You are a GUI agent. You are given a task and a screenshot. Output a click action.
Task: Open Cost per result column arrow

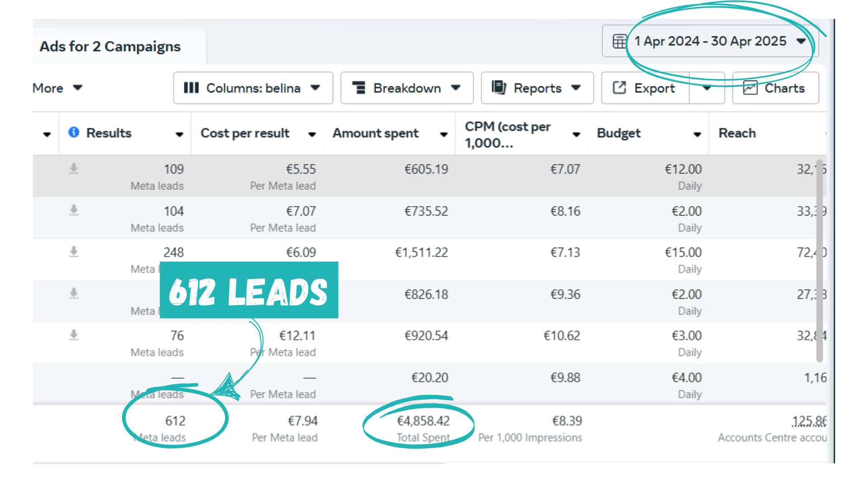click(x=311, y=134)
